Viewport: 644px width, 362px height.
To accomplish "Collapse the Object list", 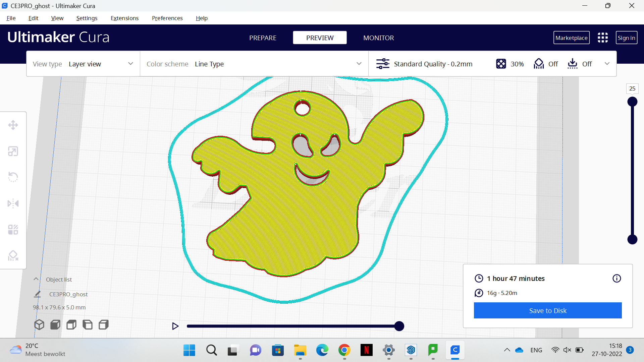I will coord(36,279).
